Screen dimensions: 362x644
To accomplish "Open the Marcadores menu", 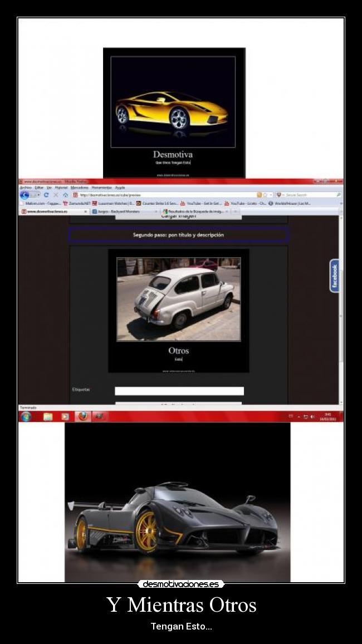I will [80, 188].
